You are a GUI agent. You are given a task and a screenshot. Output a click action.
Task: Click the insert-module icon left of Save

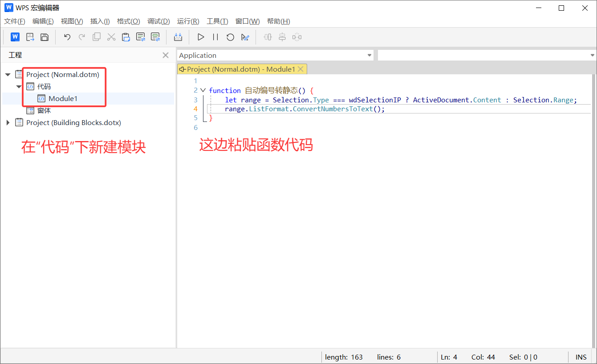[x=30, y=37]
